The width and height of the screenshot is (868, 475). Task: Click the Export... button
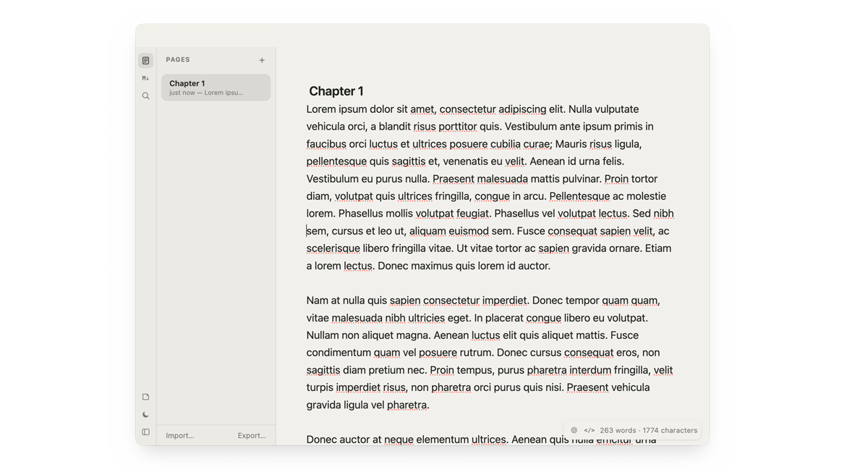pyautogui.click(x=252, y=435)
